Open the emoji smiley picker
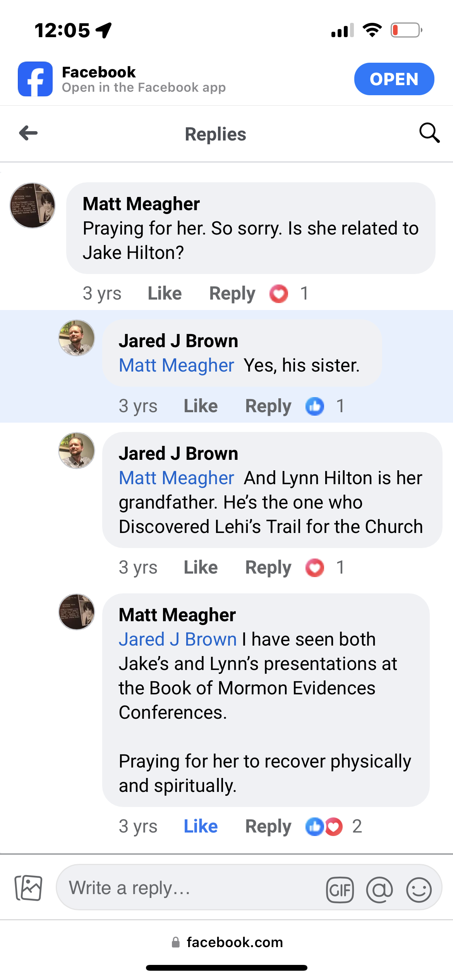 click(x=419, y=889)
